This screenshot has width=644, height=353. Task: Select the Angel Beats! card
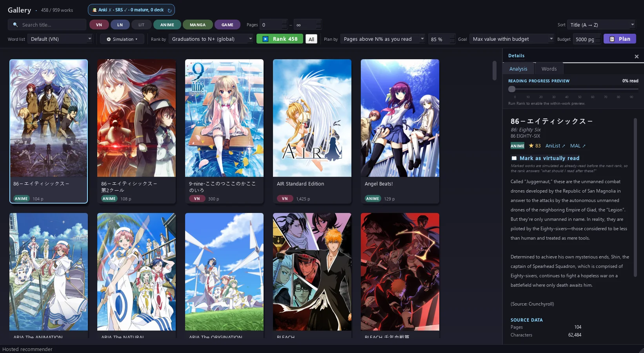click(400, 131)
